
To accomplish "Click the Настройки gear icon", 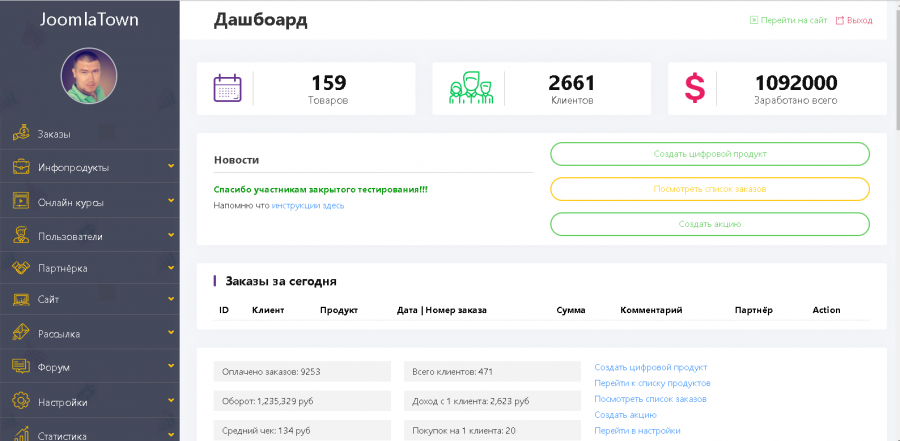I will [x=19, y=401].
